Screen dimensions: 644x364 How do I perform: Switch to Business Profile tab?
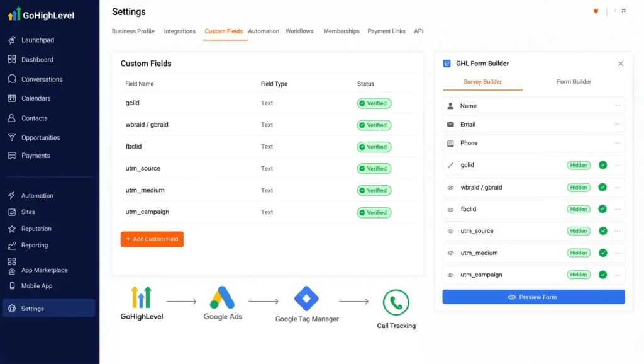click(133, 31)
